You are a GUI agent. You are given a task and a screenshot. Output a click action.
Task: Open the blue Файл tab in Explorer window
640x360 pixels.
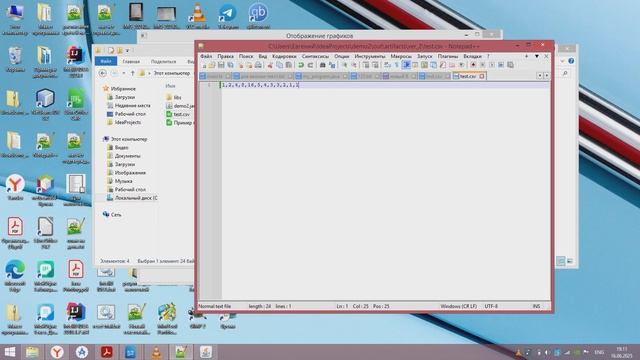pos(106,61)
